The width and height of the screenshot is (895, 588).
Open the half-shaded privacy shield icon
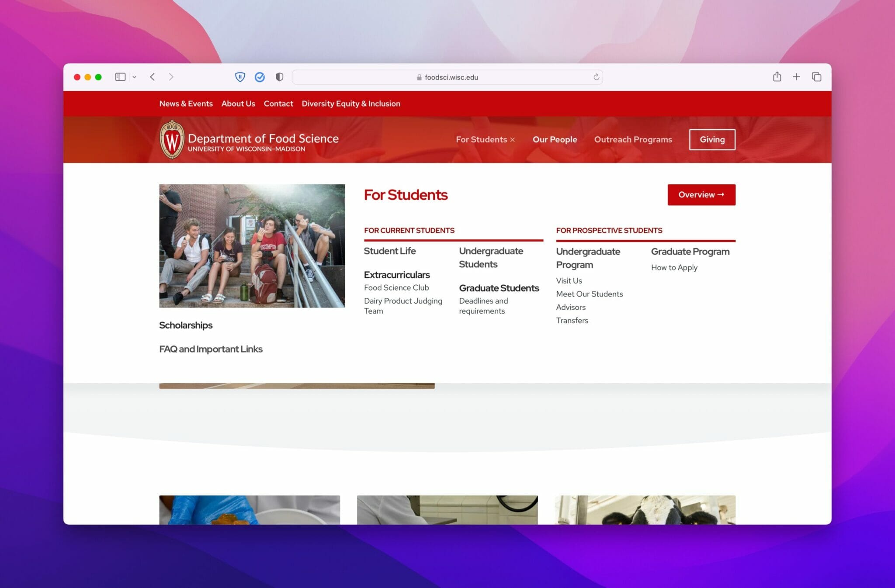[280, 77]
